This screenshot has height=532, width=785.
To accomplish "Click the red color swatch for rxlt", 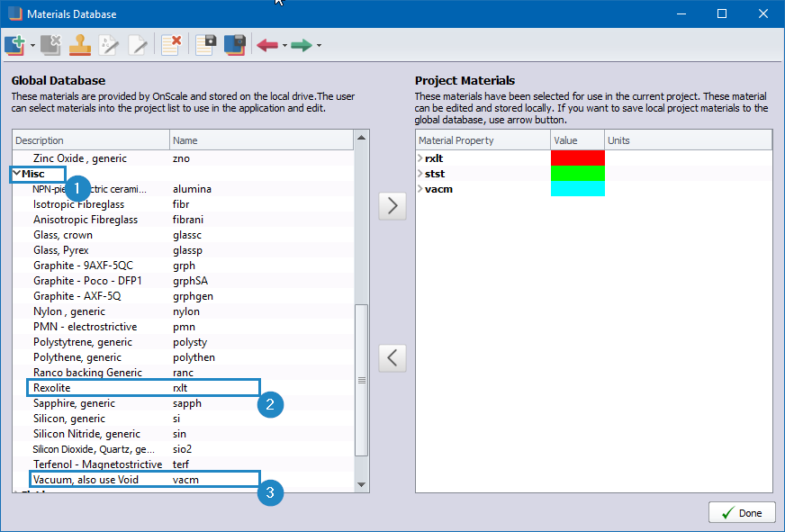I will [x=578, y=158].
